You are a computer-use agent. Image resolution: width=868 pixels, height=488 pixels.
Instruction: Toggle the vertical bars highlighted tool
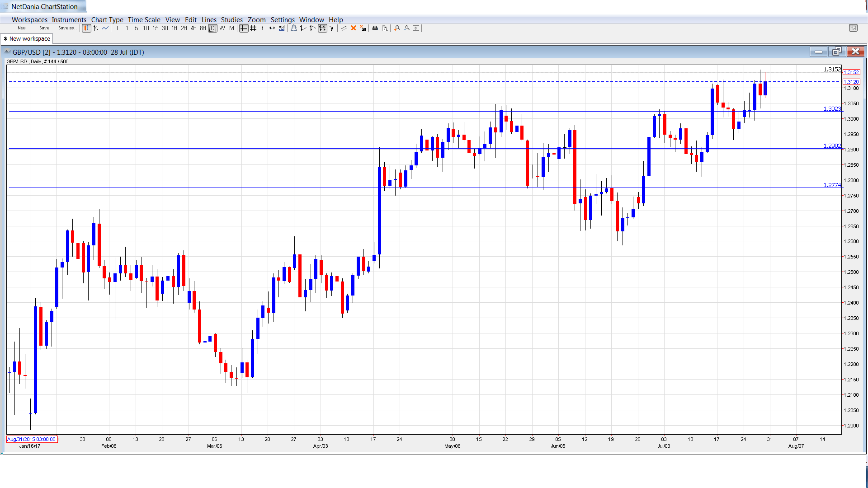[x=322, y=28]
